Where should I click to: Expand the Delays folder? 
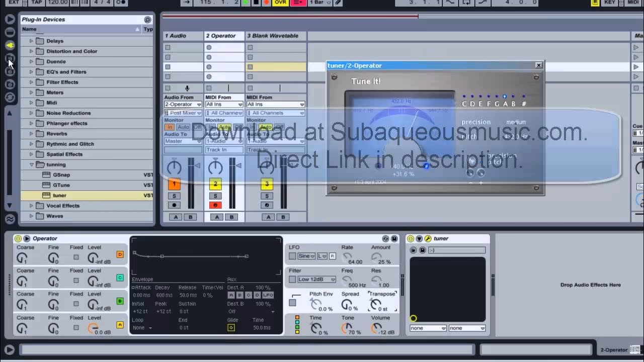[x=31, y=41]
